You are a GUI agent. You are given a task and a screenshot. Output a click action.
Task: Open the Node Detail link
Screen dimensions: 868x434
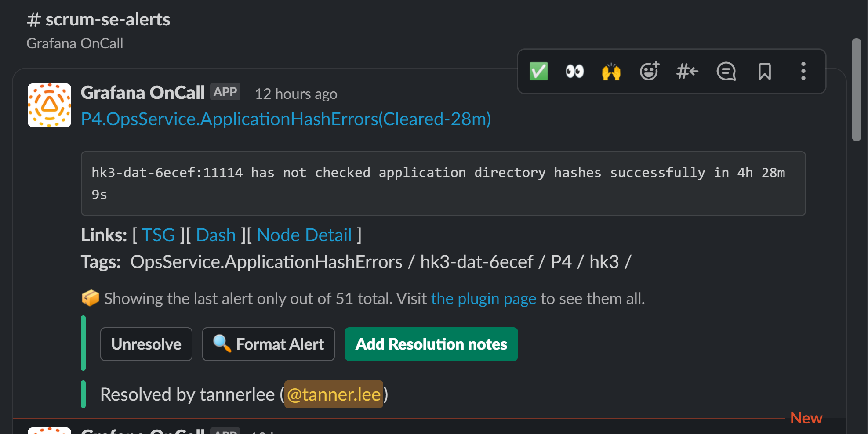coord(305,235)
